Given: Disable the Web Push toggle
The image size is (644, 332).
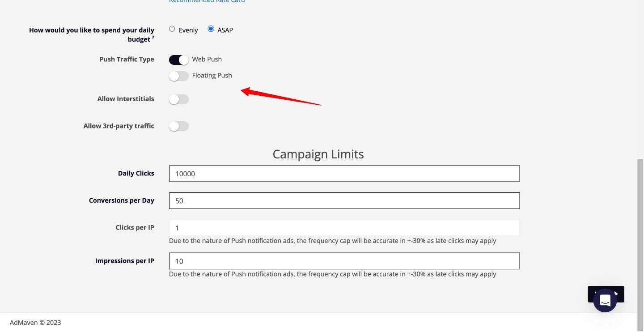Looking at the screenshot, I should click(x=179, y=59).
